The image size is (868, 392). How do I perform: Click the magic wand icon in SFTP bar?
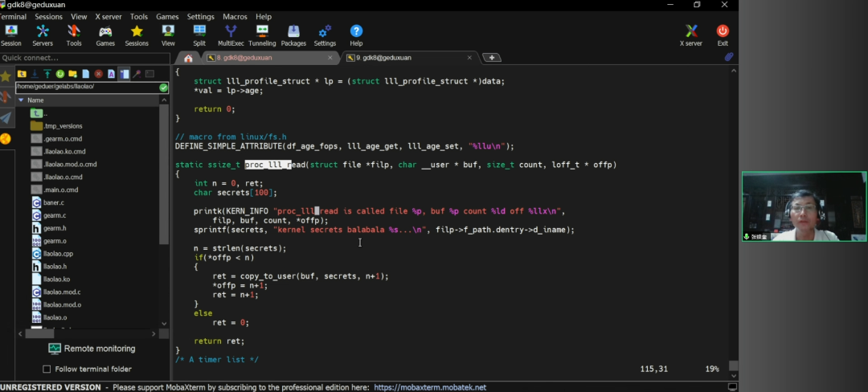coord(137,74)
